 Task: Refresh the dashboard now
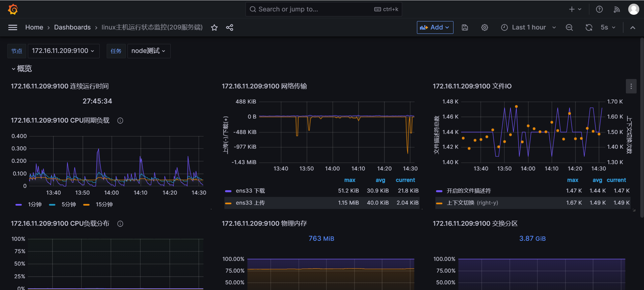tap(589, 27)
